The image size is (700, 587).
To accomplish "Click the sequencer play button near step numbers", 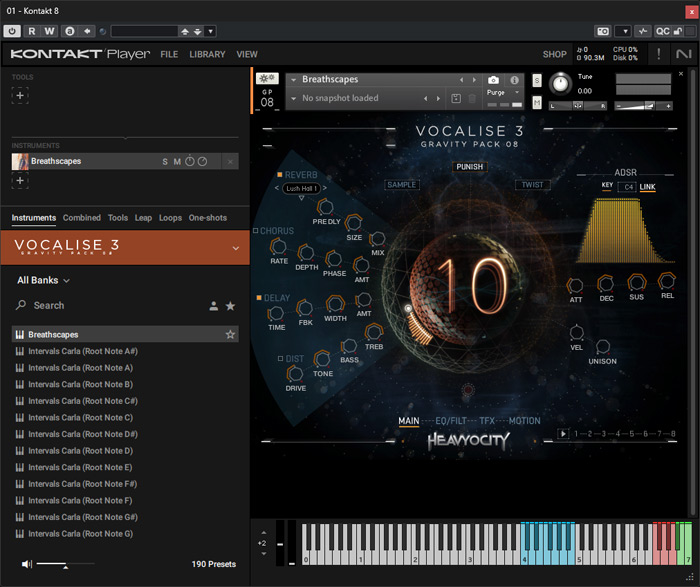I will point(564,434).
